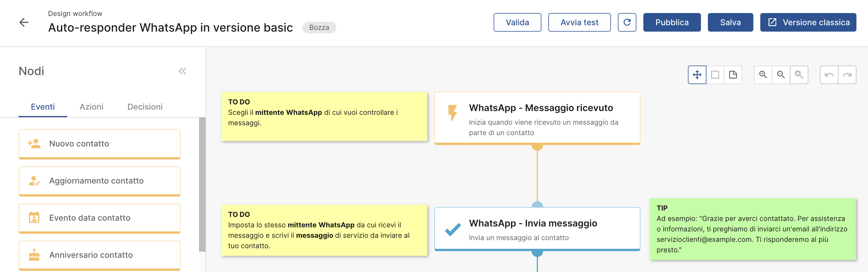
Task: Zoom out on the workflow canvas
Action: [781, 75]
